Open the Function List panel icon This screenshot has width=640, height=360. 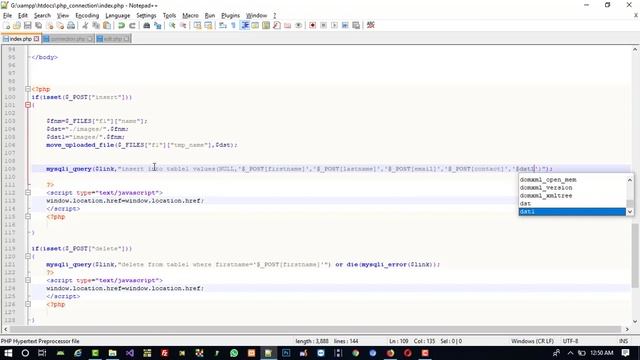point(277,25)
